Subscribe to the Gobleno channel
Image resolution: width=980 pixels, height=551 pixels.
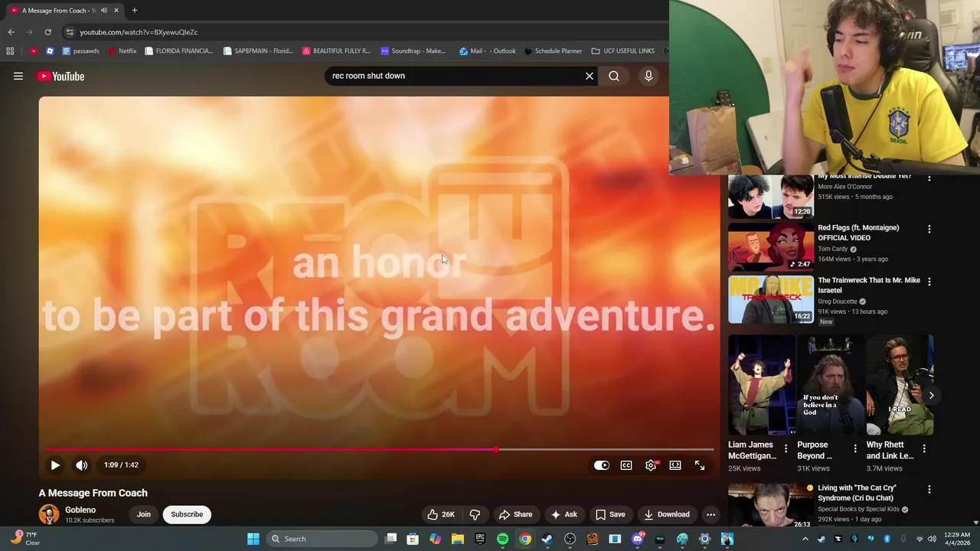click(187, 514)
